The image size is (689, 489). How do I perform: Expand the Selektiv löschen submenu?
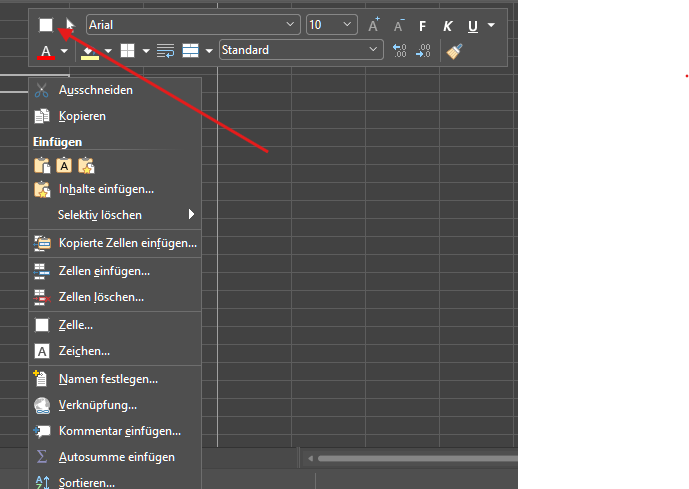115,215
